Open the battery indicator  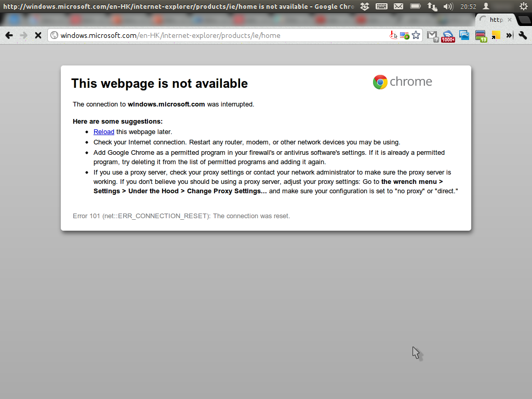coord(415,6)
